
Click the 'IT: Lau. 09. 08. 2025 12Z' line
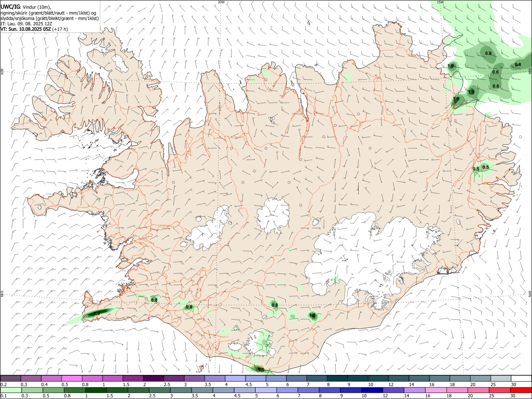pyautogui.click(x=26, y=24)
